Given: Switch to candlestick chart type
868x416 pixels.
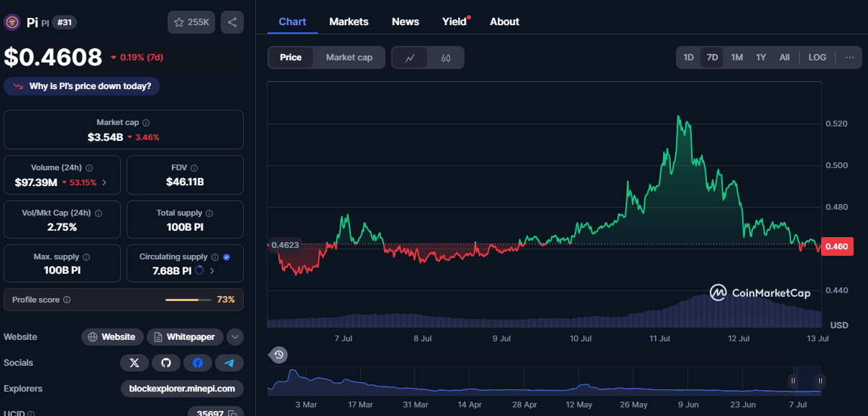Looking at the screenshot, I should point(446,57).
